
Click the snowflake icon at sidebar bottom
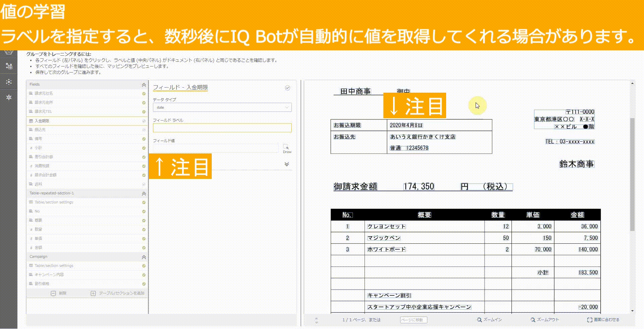click(9, 97)
